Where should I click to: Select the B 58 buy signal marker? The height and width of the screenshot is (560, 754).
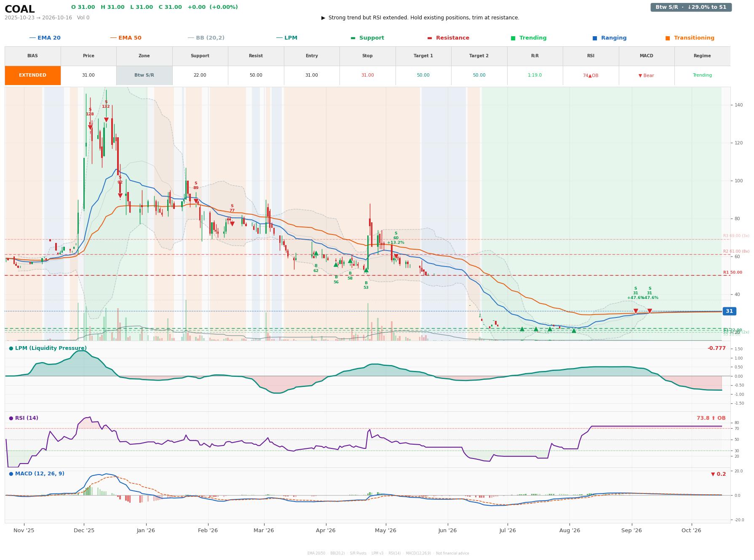click(x=350, y=261)
